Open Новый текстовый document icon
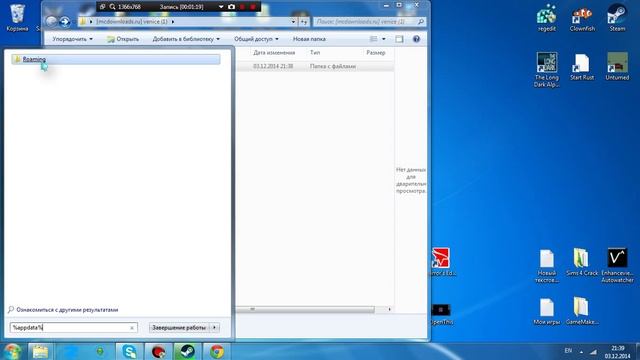640x360 pixels. (547, 266)
